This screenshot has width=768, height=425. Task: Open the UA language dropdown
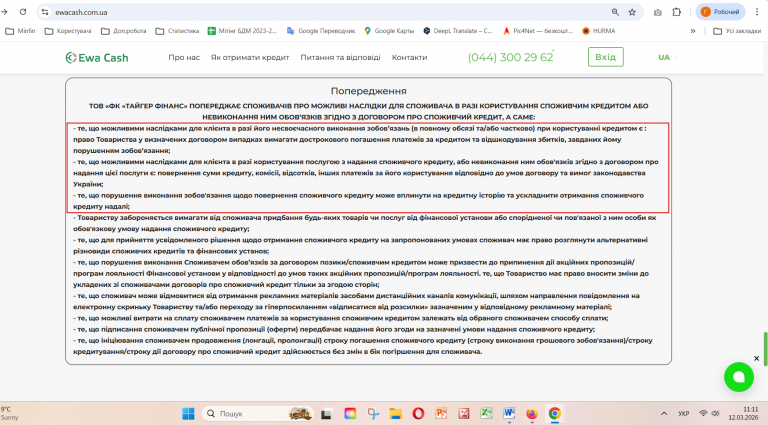667,57
